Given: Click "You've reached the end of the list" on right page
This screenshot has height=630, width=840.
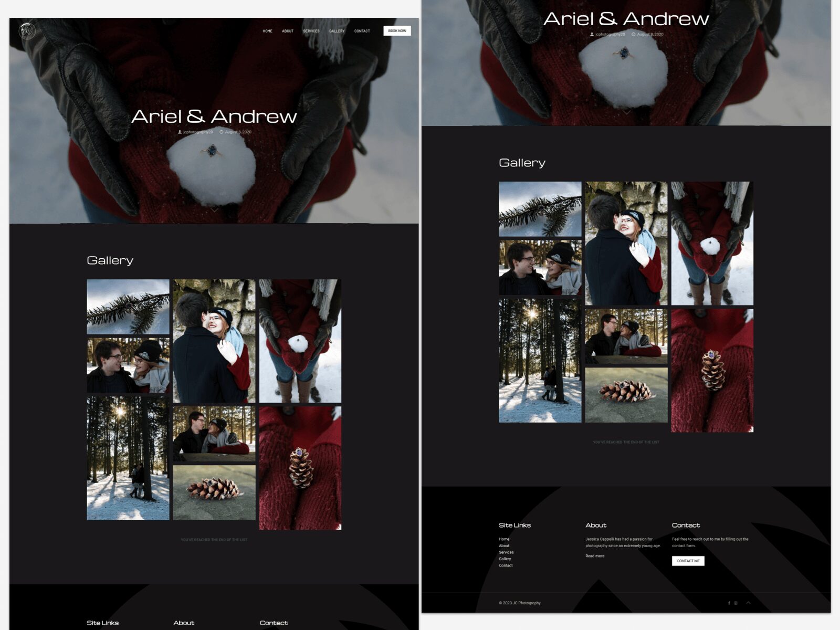Looking at the screenshot, I should (626, 442).
